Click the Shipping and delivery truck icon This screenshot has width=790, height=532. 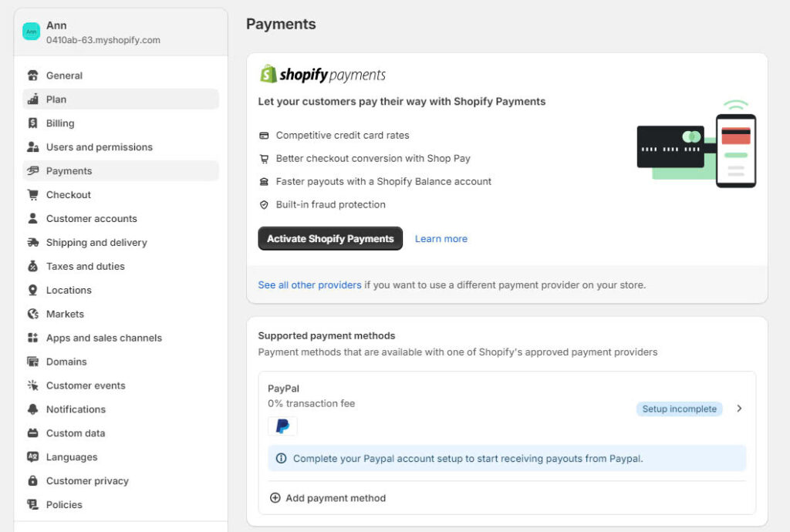[32, 243]
